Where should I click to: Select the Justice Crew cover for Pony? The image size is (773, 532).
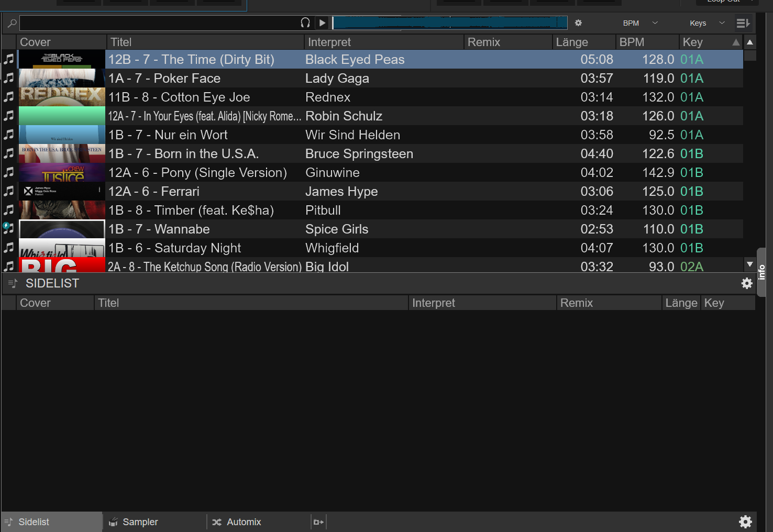click(x=62, y=172)
